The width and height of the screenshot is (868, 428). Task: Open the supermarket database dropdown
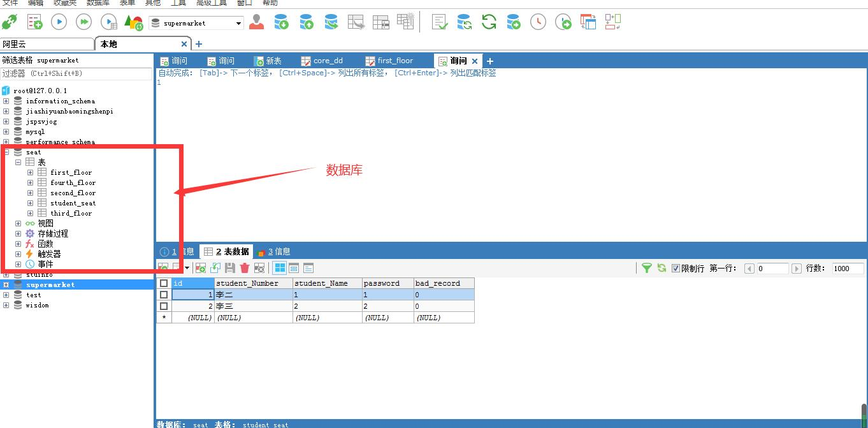click(x=239, y=23)
